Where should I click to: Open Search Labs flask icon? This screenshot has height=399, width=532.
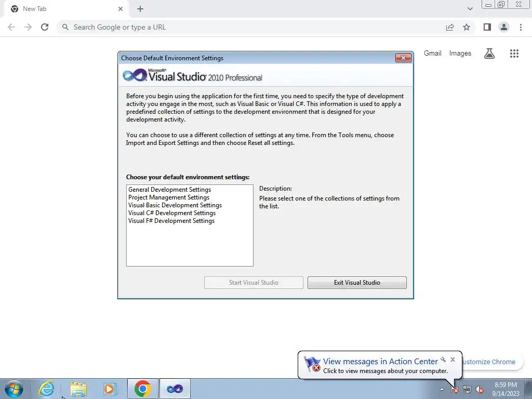(489, 54)
